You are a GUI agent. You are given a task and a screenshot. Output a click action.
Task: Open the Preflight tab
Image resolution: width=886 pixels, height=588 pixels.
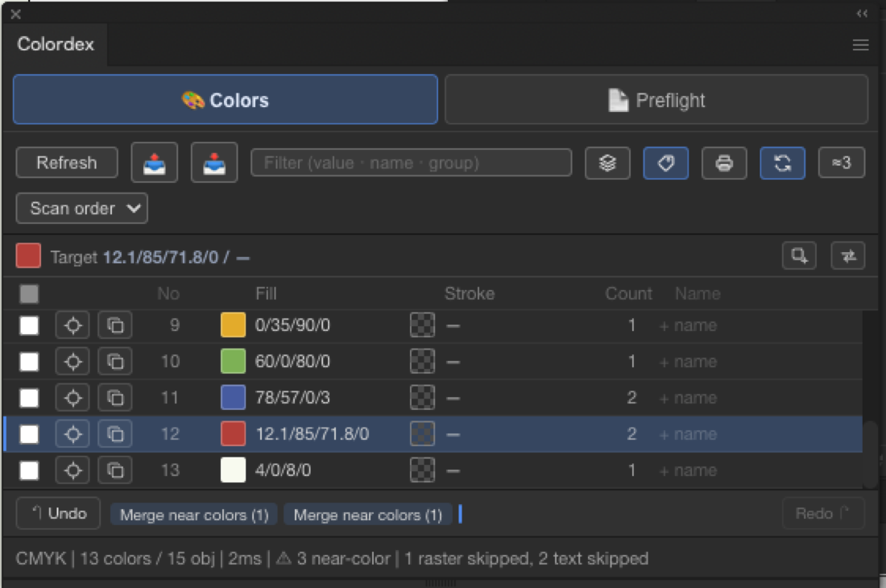click(656, 99)
